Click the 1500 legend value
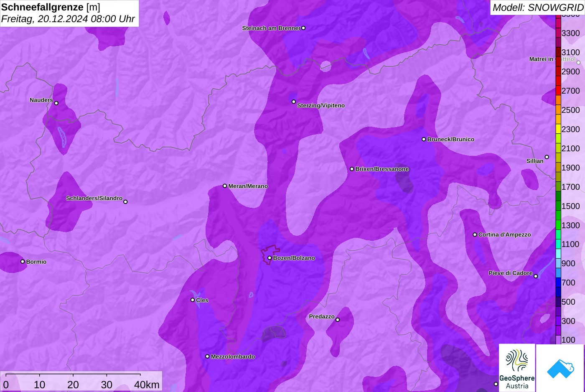The image size is (585, 392). pos(571,206)
